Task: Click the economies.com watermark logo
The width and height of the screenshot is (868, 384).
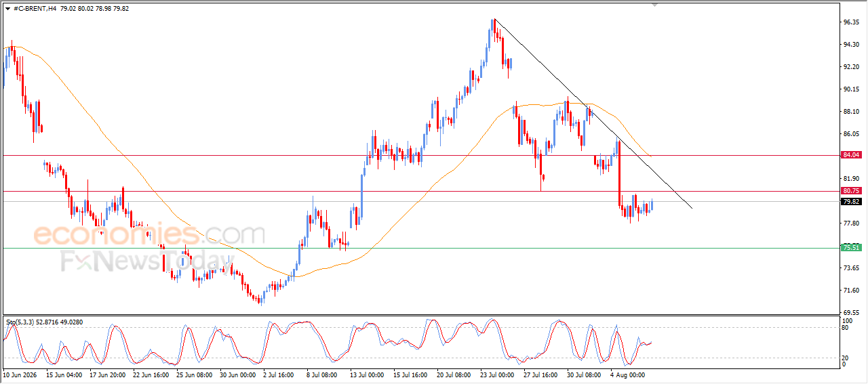Action: (149, 235)
